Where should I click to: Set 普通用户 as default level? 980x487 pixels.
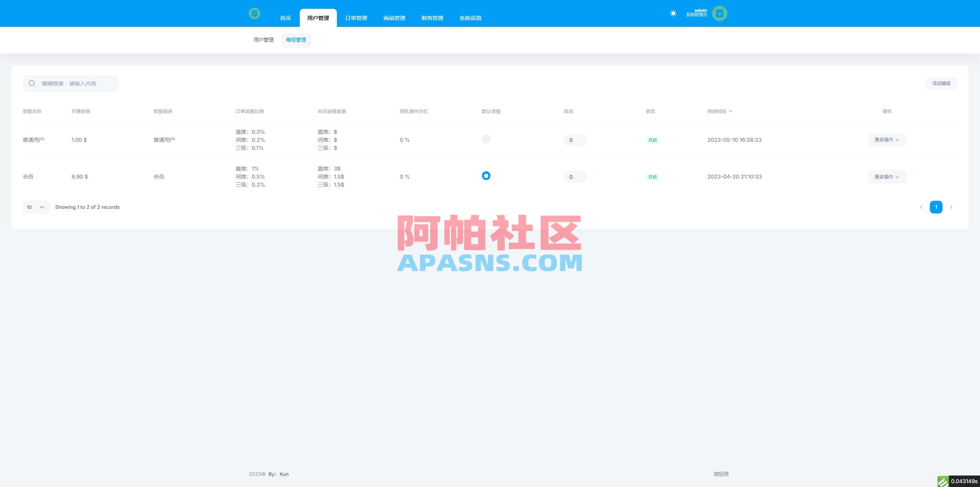click(486, 139)
